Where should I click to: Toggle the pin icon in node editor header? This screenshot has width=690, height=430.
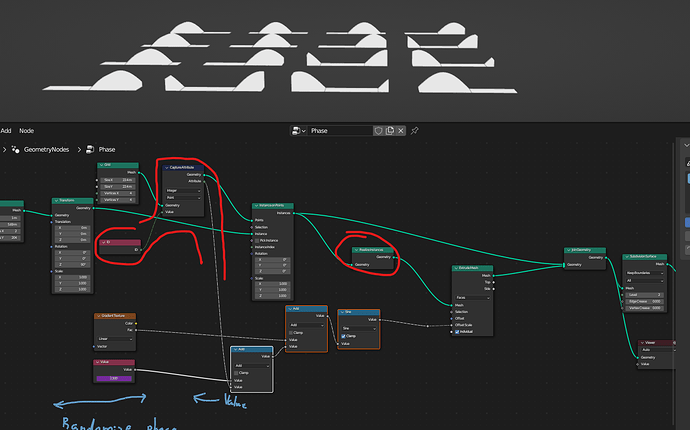click(415, 131)
